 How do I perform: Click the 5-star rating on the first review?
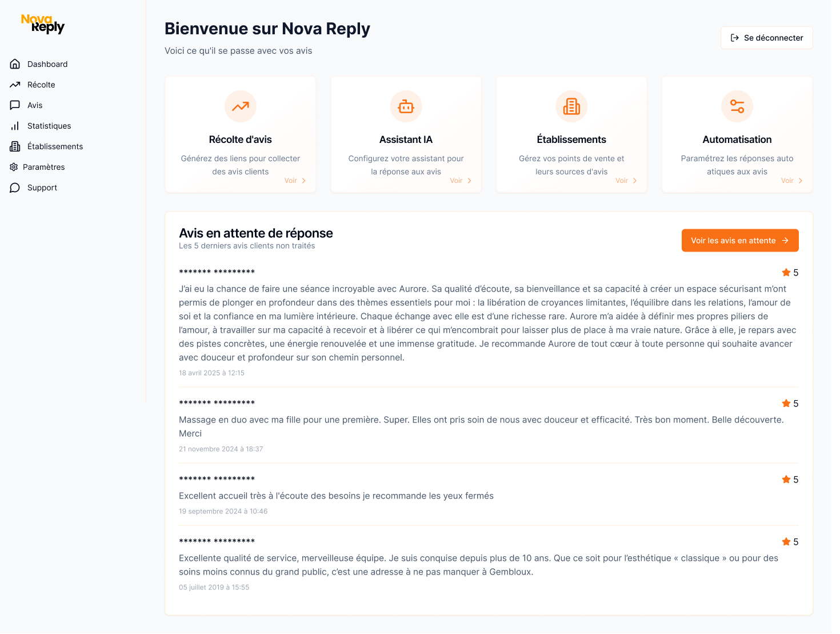[790, 273]
